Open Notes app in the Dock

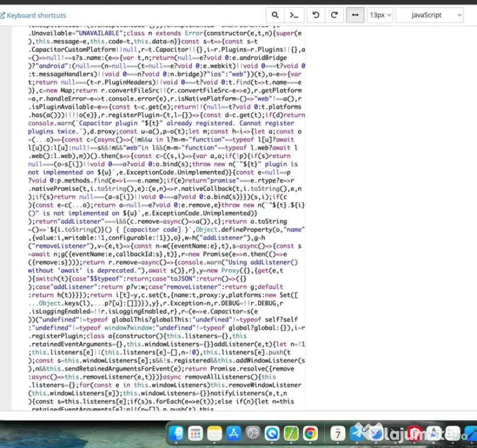pyautogui.click(x=215, y=433)
